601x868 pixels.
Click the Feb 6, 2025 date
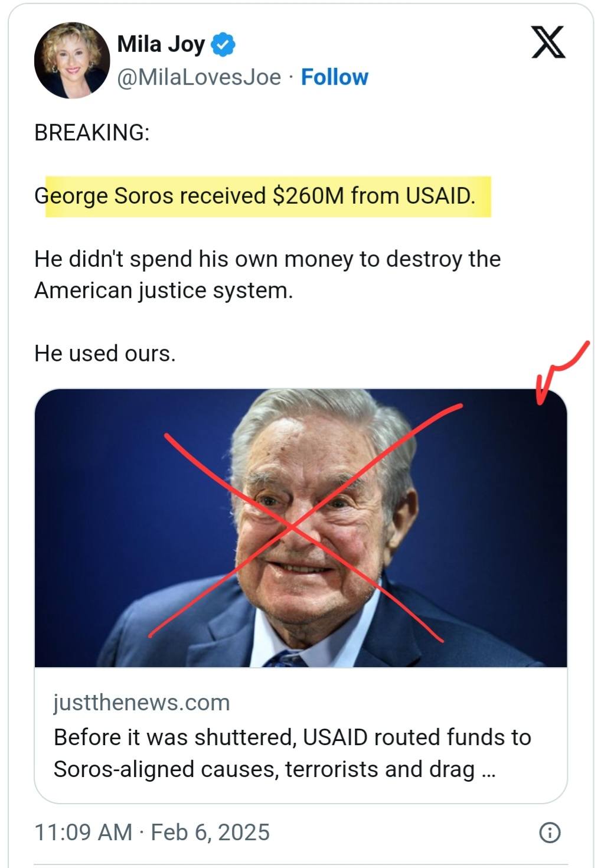click(210, 833)
